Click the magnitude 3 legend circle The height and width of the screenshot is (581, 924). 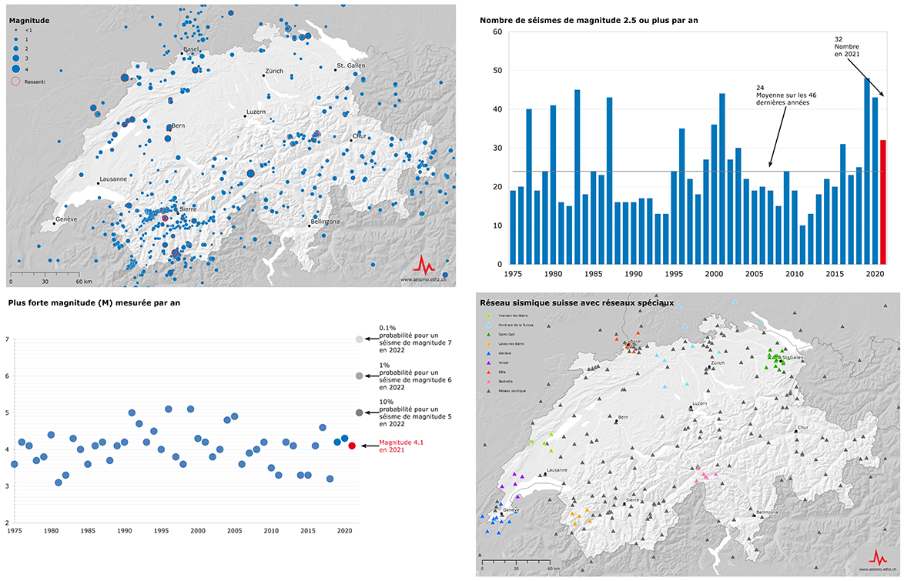click(16, 58)
